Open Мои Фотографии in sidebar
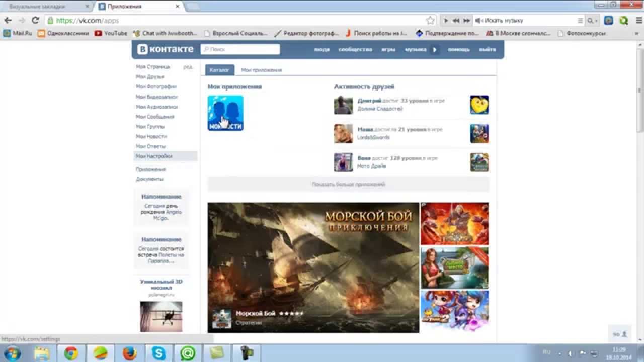The image size is (644, 362). pos(156,87)
